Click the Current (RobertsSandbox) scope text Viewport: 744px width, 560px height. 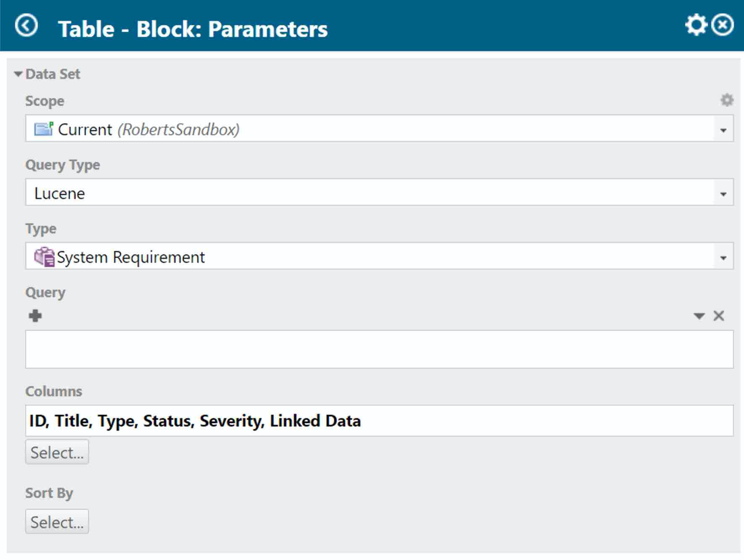[149, 129]
